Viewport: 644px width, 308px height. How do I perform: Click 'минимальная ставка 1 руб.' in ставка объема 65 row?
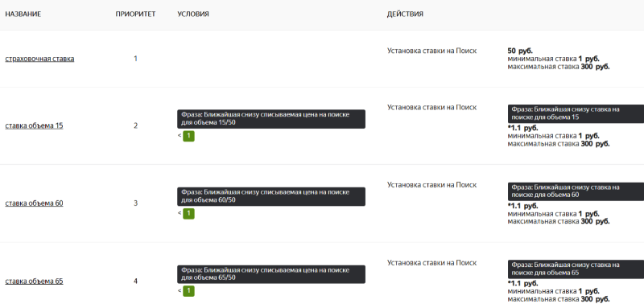554,291
